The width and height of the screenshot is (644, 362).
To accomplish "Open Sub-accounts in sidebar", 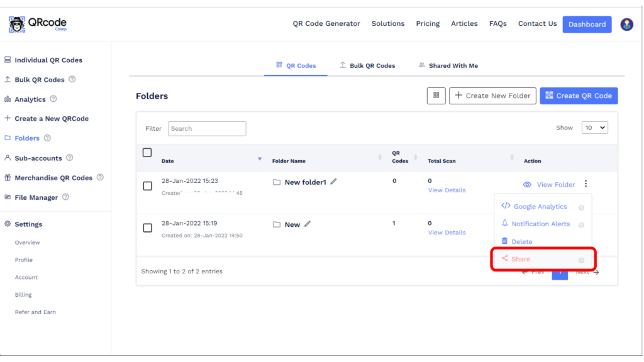I will (x=38, y=158).
